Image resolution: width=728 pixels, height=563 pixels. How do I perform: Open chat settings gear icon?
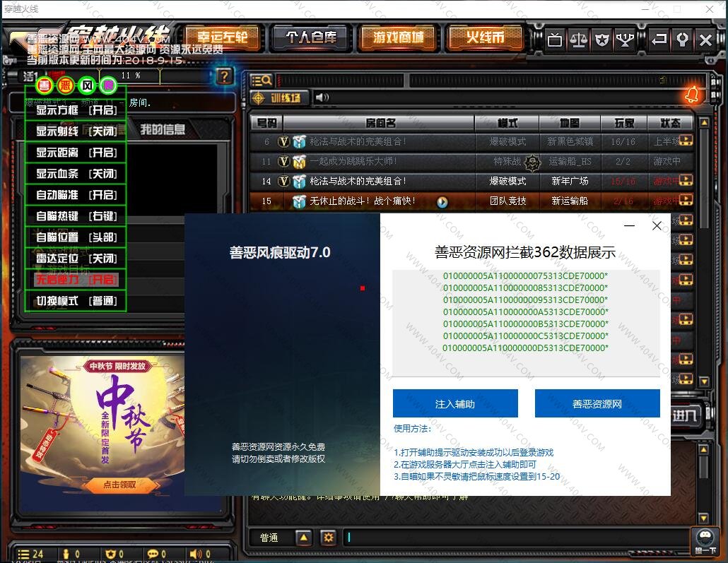(328, 538)
